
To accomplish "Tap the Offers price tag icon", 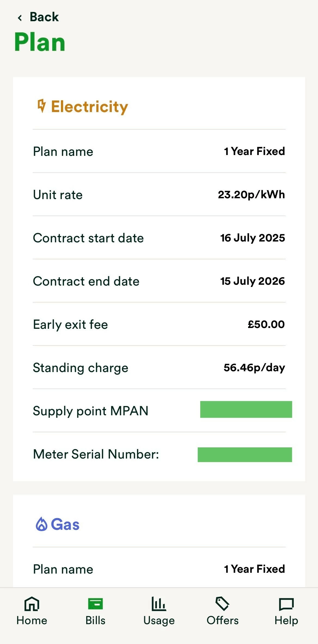I will (222, 604).
